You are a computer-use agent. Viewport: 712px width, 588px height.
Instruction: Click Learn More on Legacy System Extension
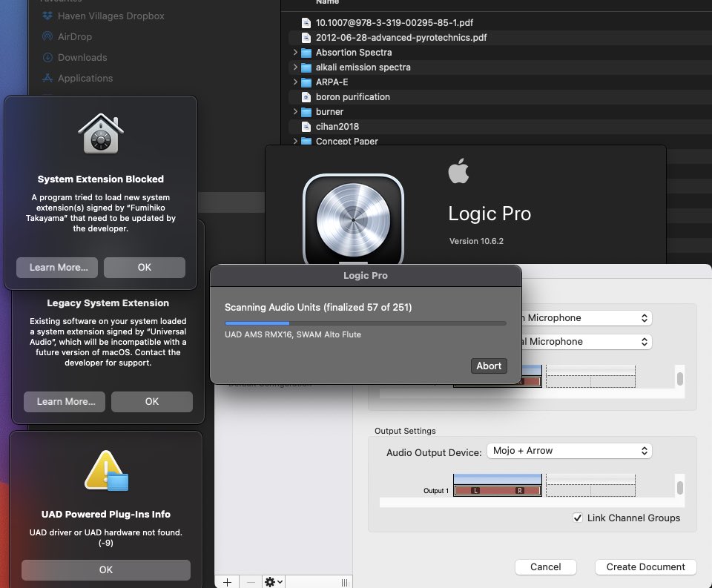pos(65,402)
